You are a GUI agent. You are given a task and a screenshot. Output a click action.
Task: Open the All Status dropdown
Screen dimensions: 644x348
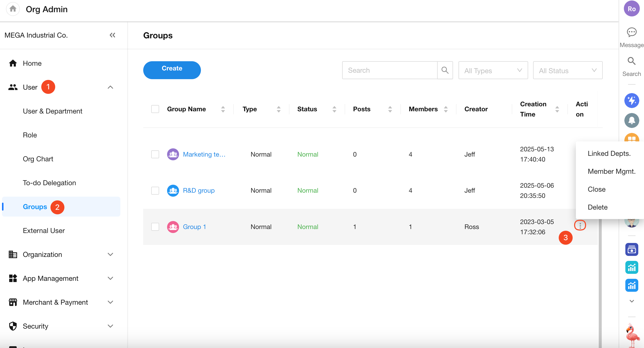[x=567, y=71]
